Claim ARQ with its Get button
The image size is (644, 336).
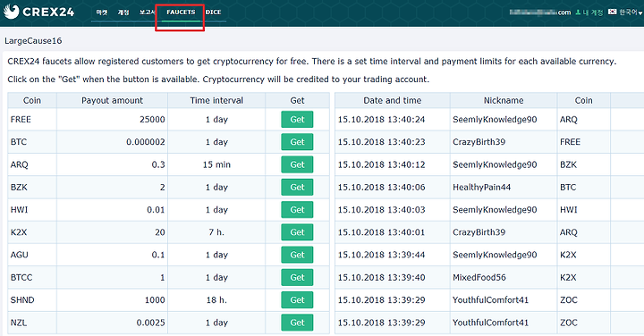click(297, 164)
